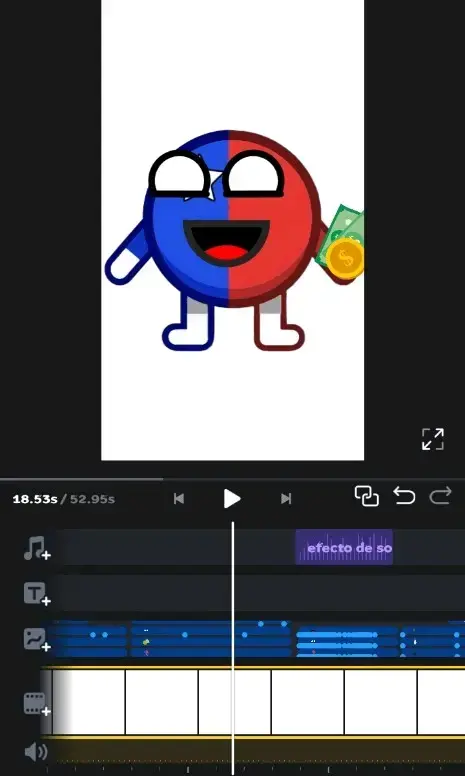The image size is (465, 776).
Task: Play the video preview
Action: point(231,498)
